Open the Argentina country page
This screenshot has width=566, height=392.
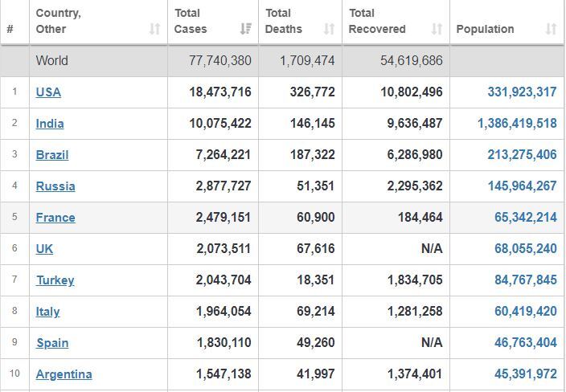[x=64, y=374]
